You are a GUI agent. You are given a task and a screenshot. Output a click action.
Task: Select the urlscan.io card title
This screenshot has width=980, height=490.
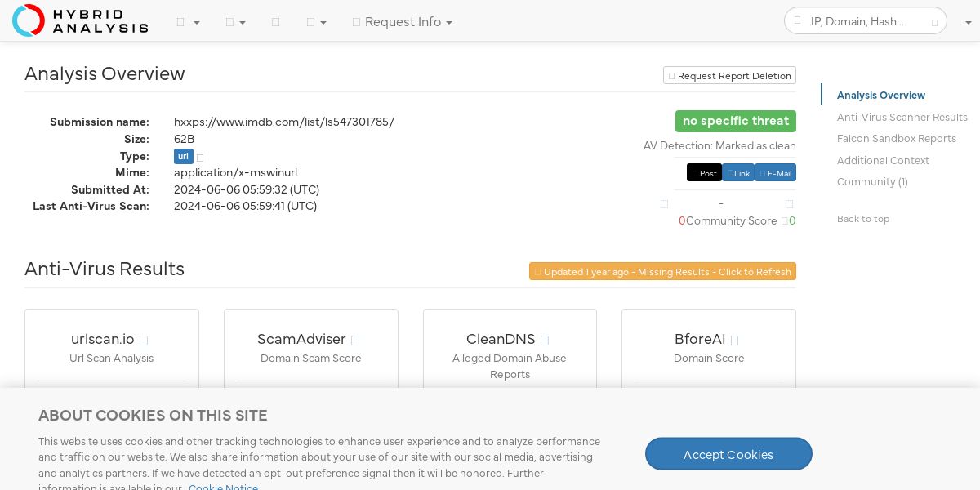click(x=103, y=339)
